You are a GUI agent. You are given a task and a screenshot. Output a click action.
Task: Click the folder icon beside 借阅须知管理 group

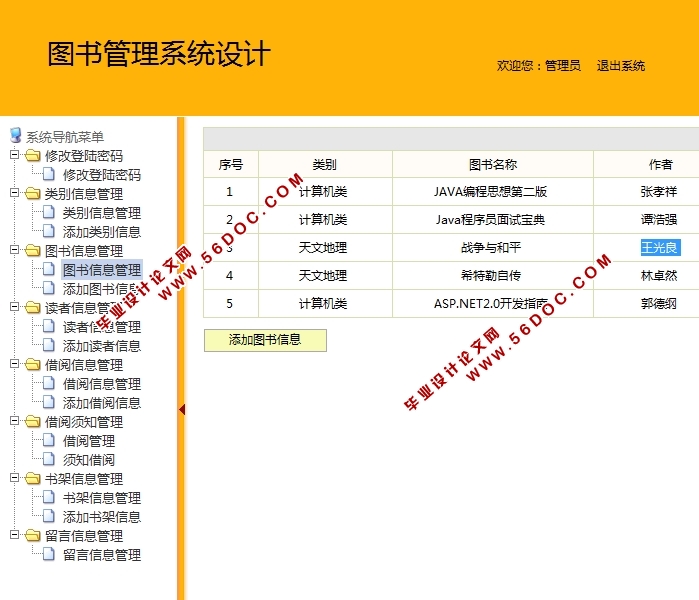click(33, 422)
